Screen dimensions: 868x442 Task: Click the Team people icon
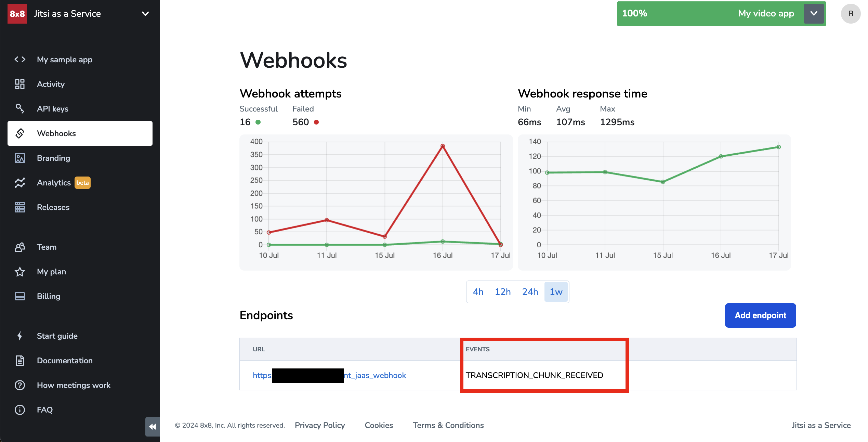tap(20, 247)
